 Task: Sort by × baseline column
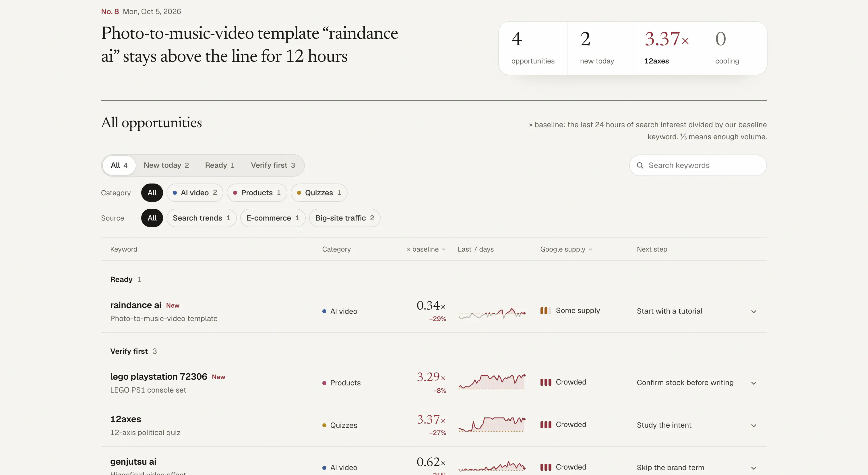point(426,249)
